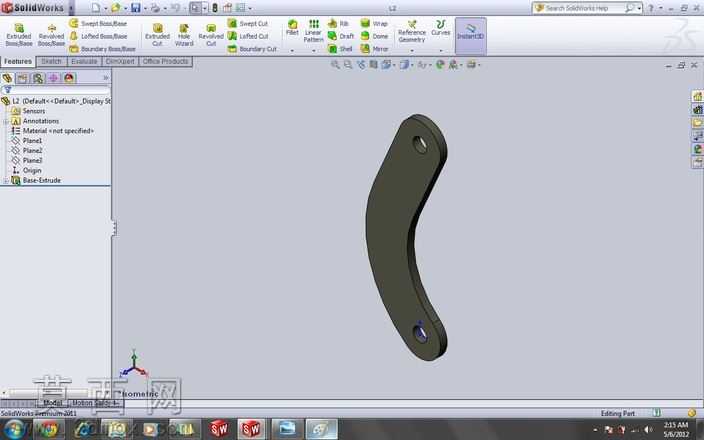Image resolution: width=704 pixels, height=440 pixels.
Task: Print the document
Action: coord(155,8)
